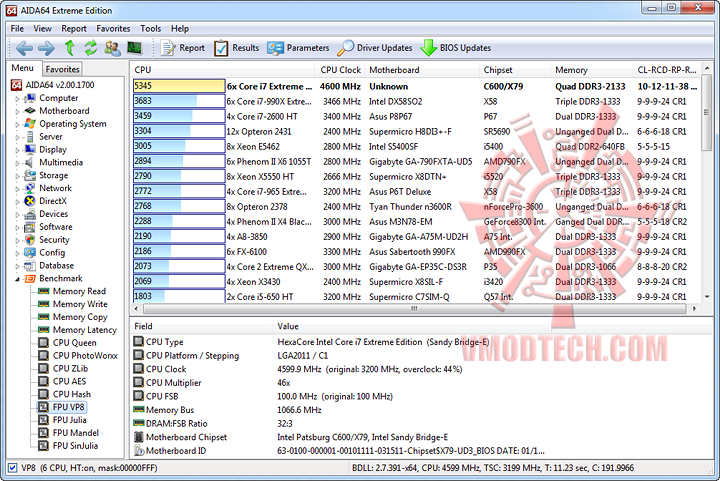The image size is (720, 481).
Task: Expand the Network node arrow
Action: pyautogui.click(x=17, y=188)
